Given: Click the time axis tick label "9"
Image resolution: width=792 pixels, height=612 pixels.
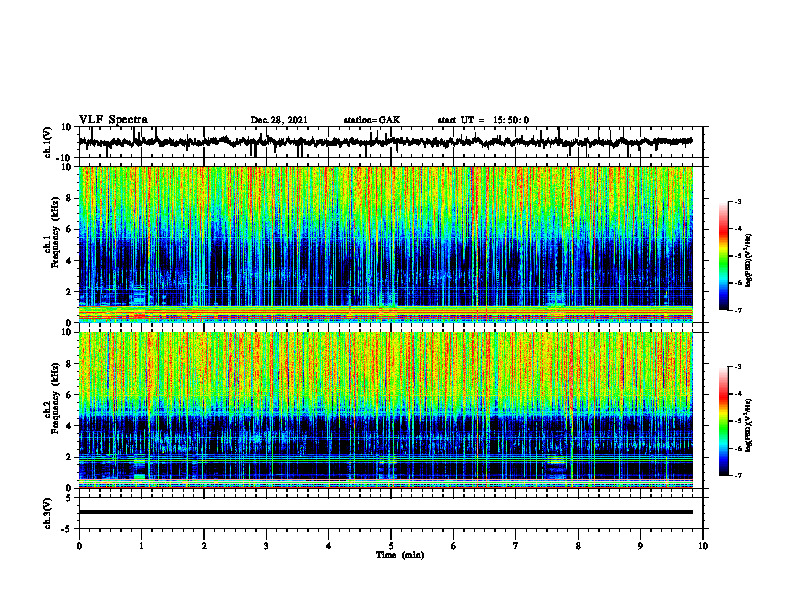Looking at the screenshot, I should (640, 546).
